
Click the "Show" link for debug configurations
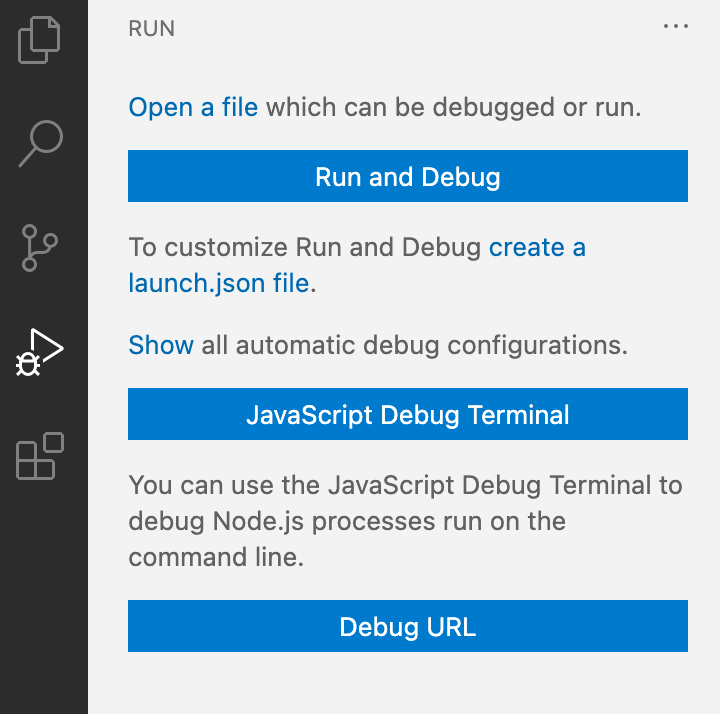point(161,345)
